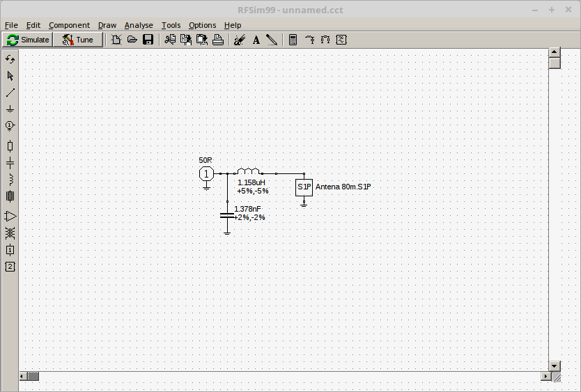This screenshot has height=392, width=581.
Task: Select the 1-port S-parameter block tool
Action: coord(10,250)
